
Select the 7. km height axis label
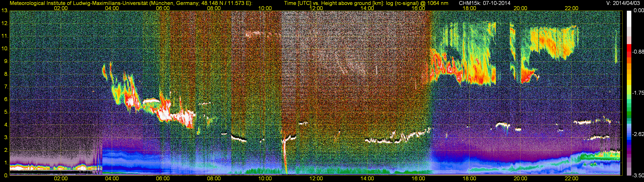click(6, 87)
